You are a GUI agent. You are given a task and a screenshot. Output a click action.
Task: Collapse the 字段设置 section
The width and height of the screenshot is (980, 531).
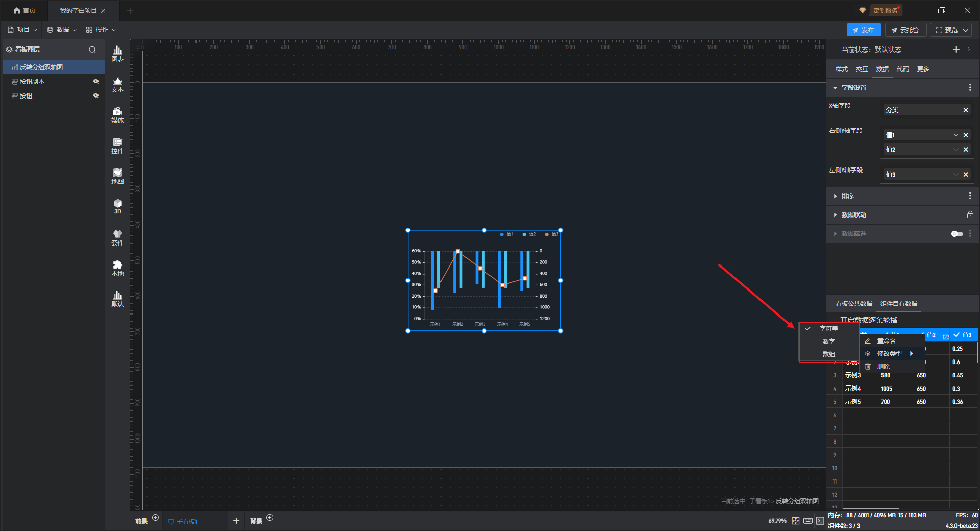[x=835, y=88]
